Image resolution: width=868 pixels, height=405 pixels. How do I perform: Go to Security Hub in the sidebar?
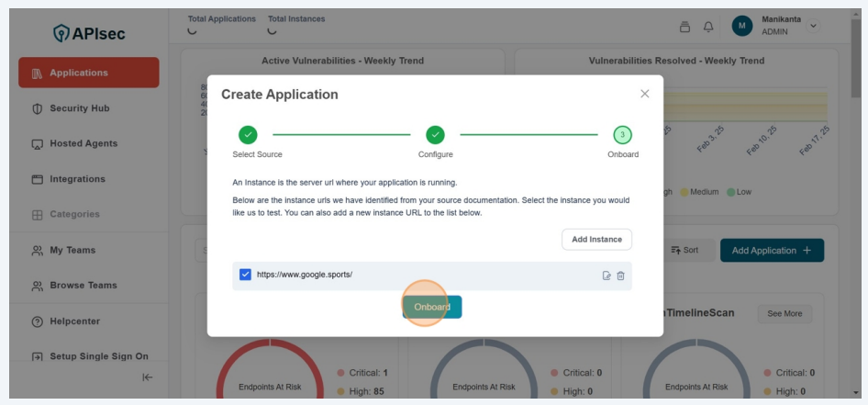tap(79, 108)
